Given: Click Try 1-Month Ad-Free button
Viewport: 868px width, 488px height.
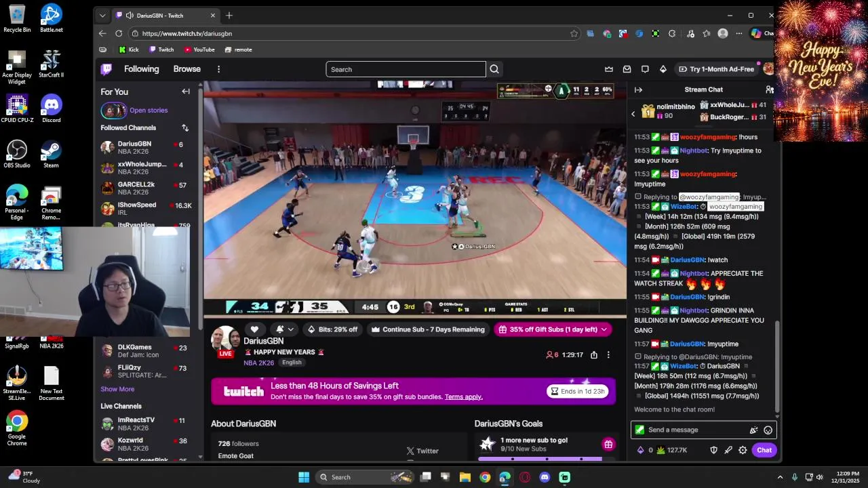Looking at the screenshot, I should point(716,69).
